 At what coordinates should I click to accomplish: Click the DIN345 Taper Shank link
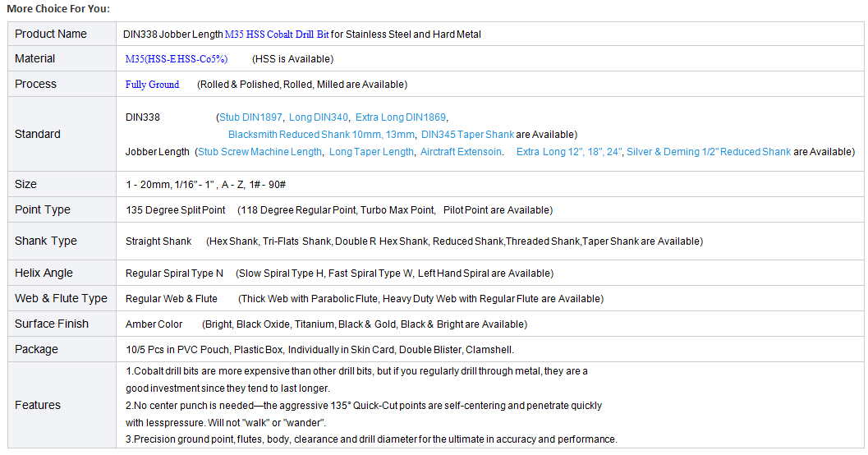[467, 135]
